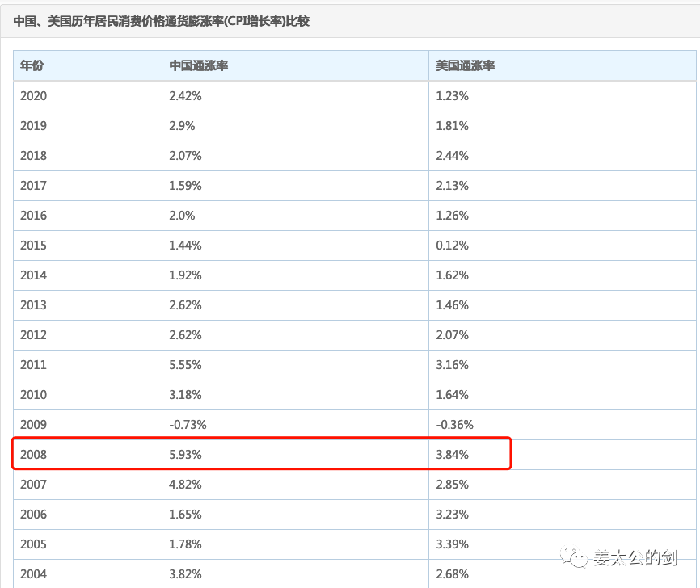
Task: Click China inflation value 4.82%
Action: click(185, 485)
